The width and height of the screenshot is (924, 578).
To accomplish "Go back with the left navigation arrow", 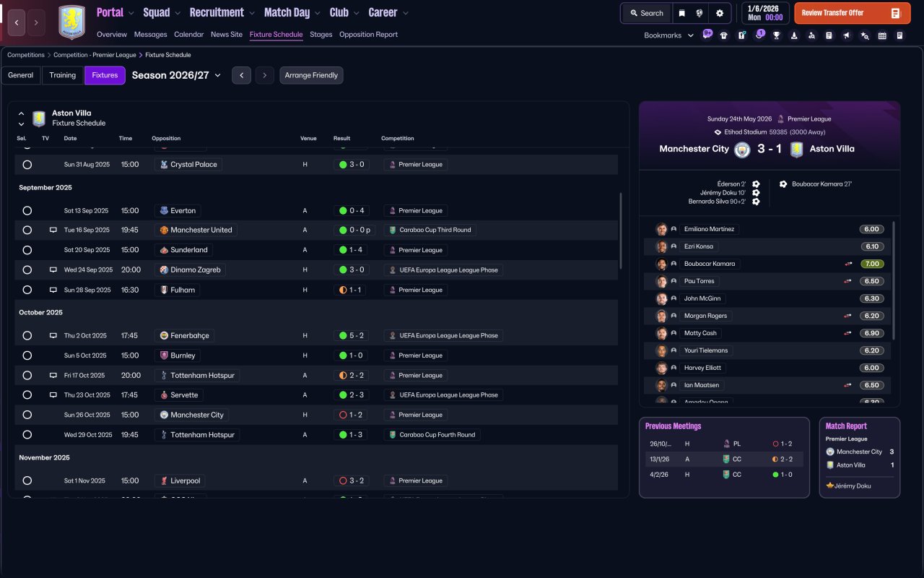I will click(17, 22).
